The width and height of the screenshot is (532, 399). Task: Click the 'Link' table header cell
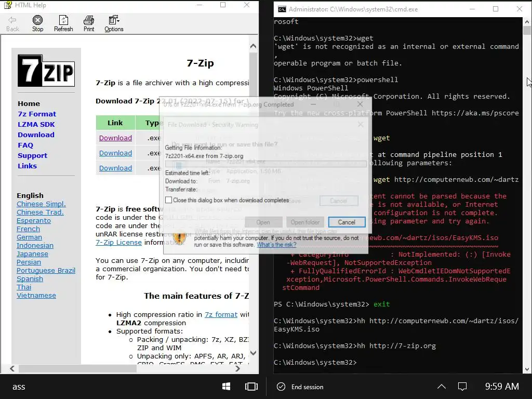(x=115, y=123)
